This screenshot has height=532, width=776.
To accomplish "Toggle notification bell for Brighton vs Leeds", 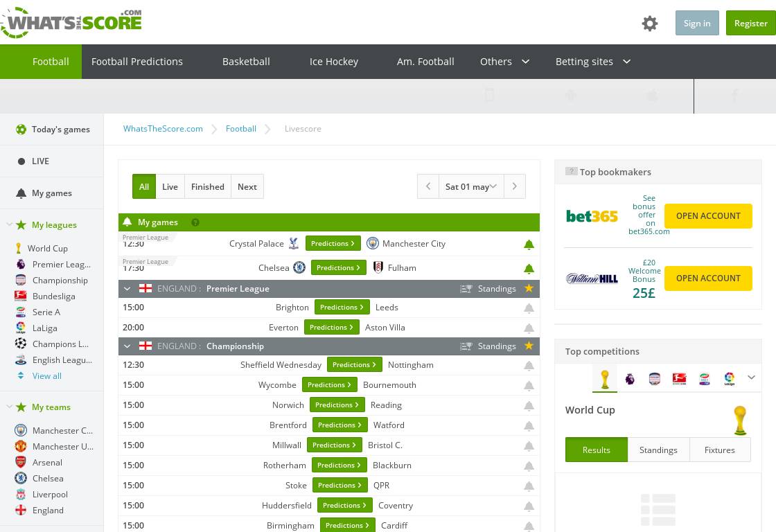I will [x=529, y=308].
